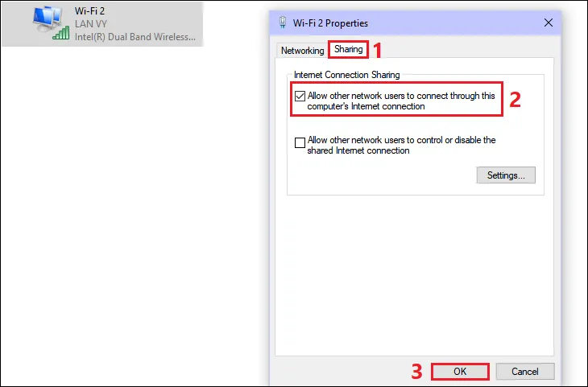The width and height of the screenshot is (588, 387).
Task: Click the "connect through this computer's Internet connection" label text
Action: (401, 101)
